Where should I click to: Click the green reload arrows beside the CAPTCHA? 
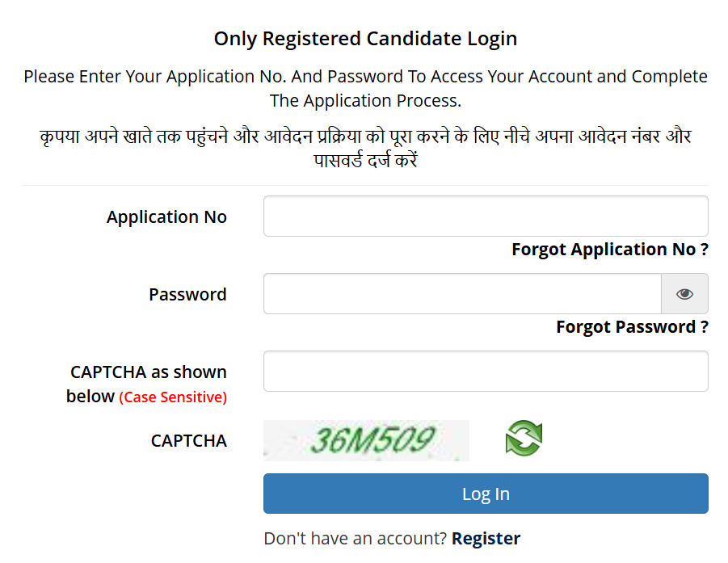pos(524,439)
